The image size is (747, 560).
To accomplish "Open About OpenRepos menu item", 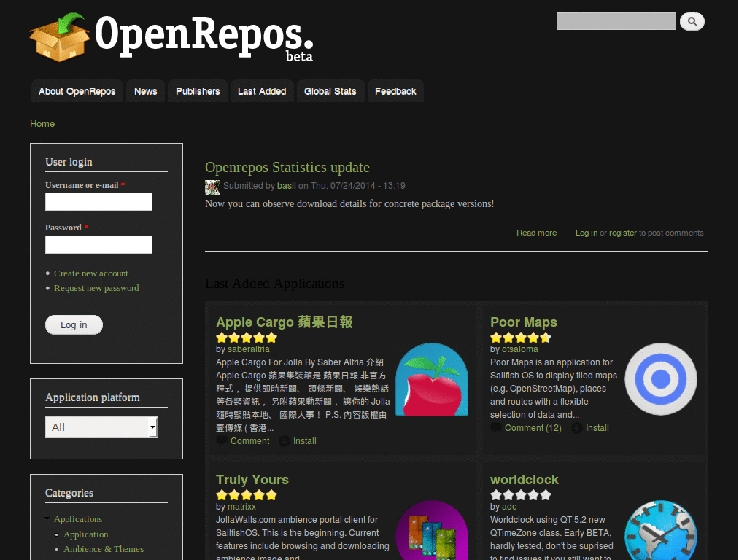I will (77, 91).
